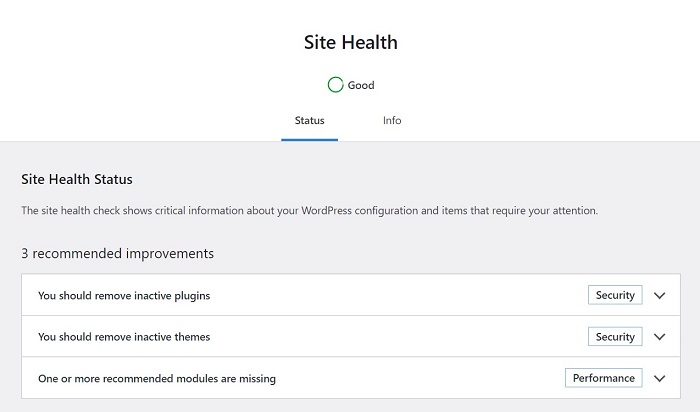
Task: Click Security badge on inactive plugins row
Action: pyautogui.click(x=615, y=295)
